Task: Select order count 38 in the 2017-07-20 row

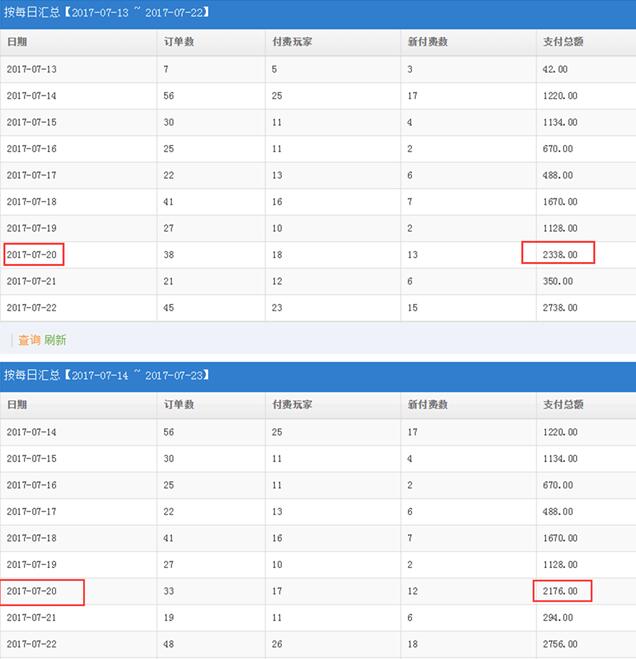Action: (x=169, y=255)
